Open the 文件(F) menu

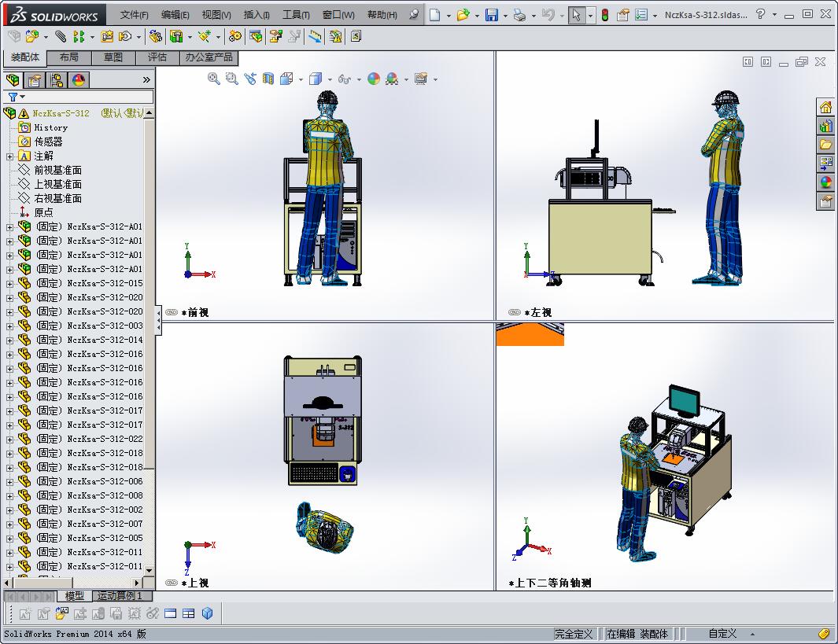tap(134, 15)
